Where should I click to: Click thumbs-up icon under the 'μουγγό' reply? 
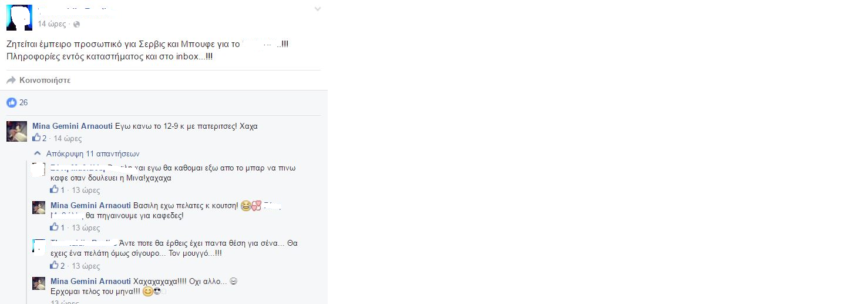point(55,266)
